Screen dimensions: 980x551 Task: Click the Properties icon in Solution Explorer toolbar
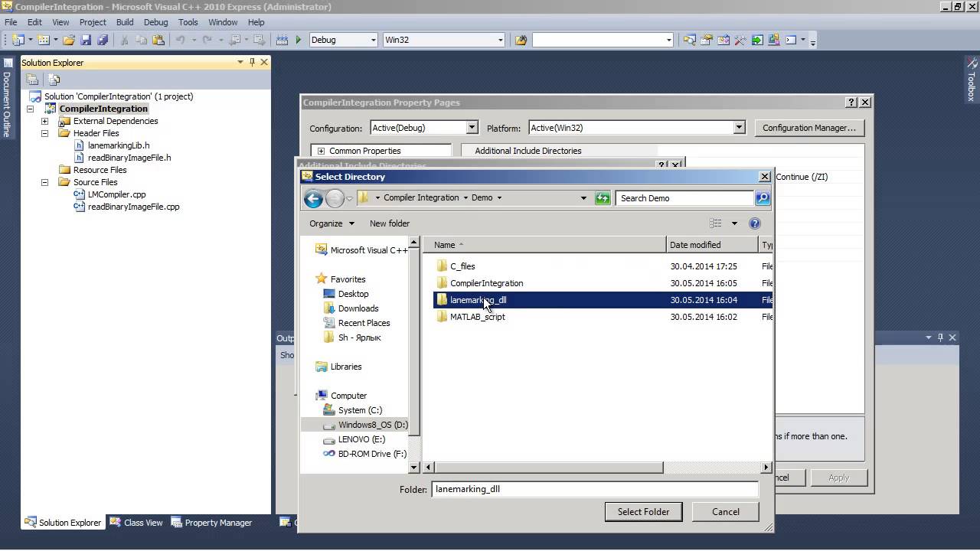click(32, 80)
